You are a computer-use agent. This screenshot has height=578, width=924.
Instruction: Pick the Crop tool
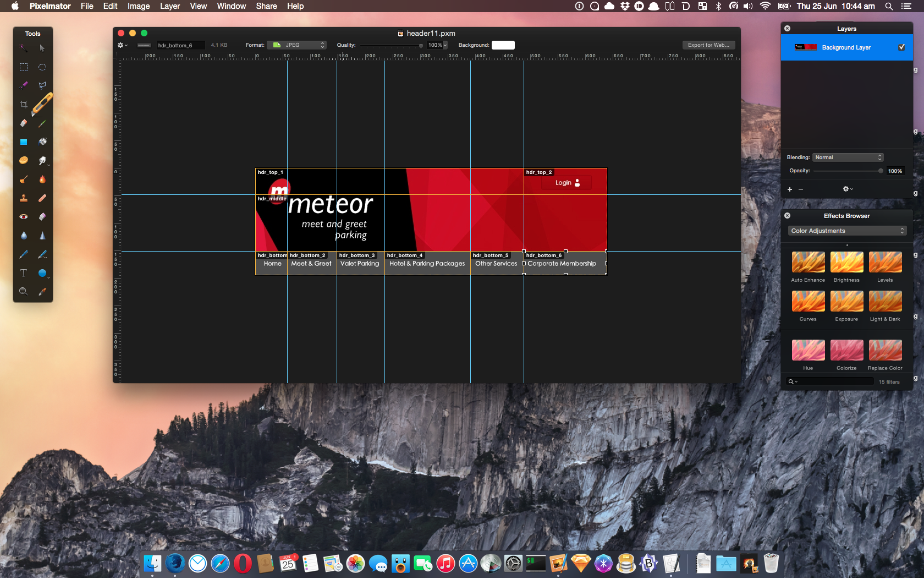pyautogui.click(x=23, y=105)
